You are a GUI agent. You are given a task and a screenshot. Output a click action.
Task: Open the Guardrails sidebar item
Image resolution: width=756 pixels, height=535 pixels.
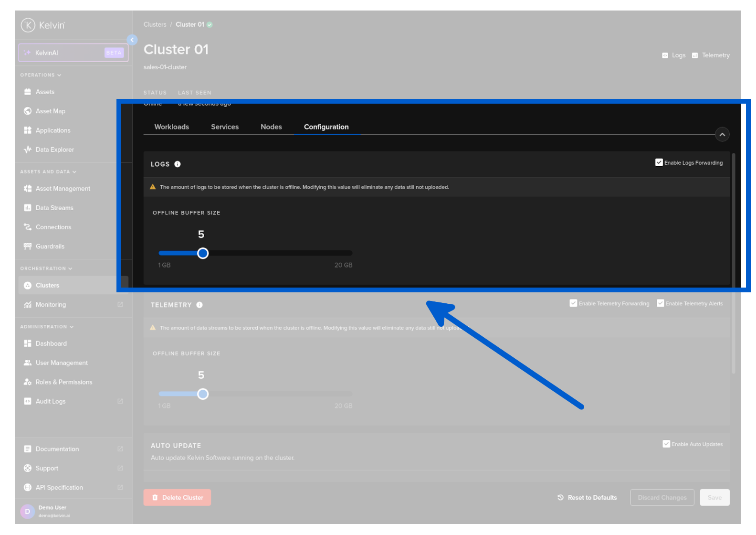click(x=50, y=246)
